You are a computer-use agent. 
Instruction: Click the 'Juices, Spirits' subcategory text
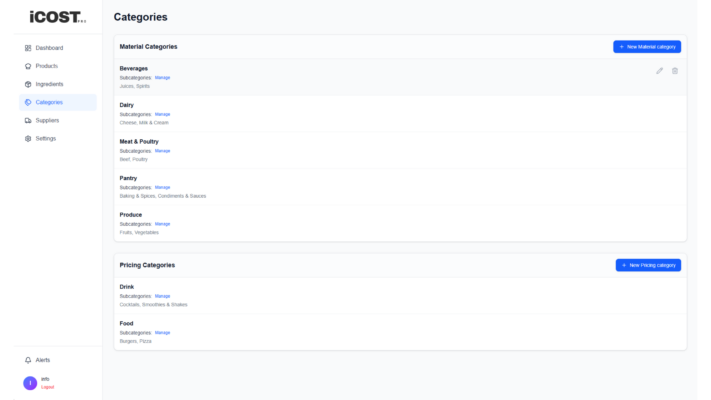[x=135, y=86]
